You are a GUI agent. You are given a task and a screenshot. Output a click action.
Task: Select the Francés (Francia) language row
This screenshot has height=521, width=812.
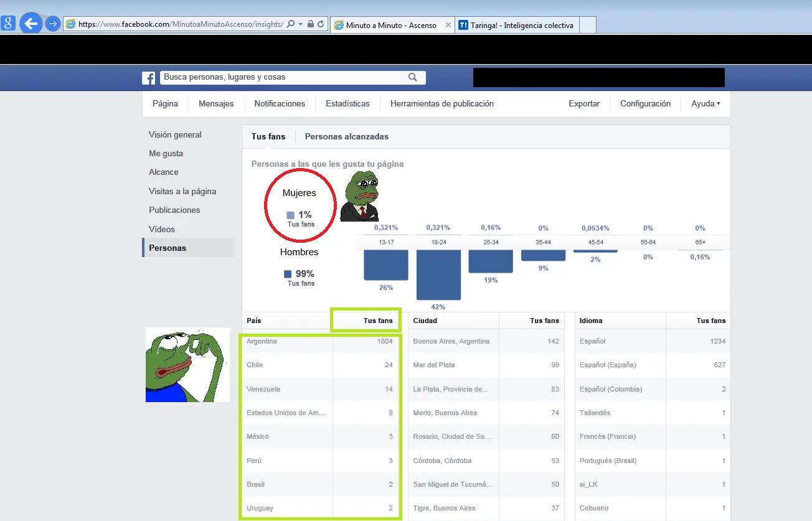[x=653, y=436]
